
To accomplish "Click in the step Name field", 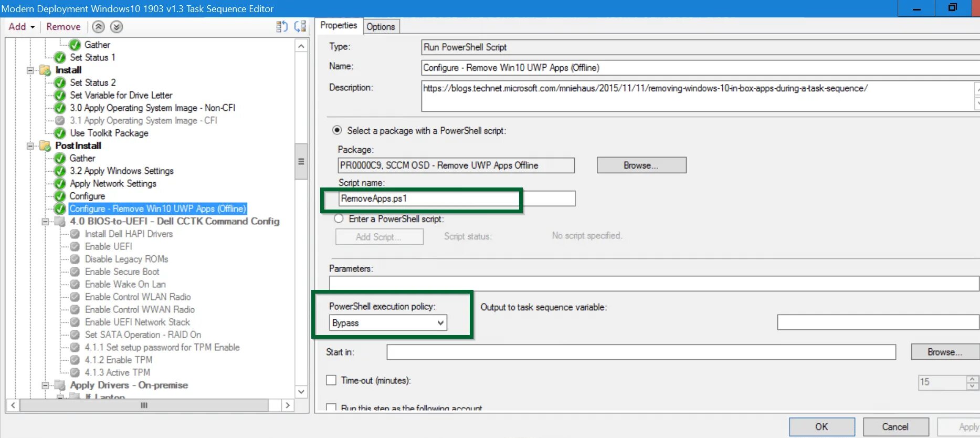I will coord(701,68).
